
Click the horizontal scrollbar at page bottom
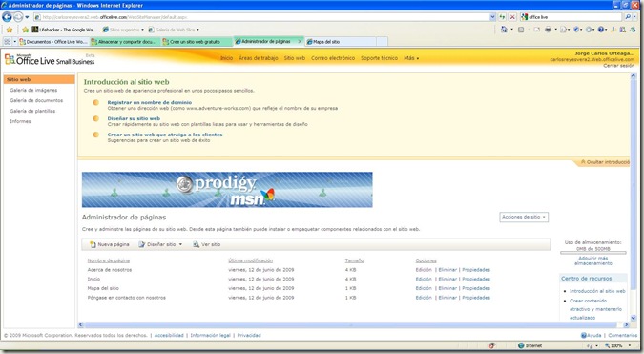(x=353, y=324)
